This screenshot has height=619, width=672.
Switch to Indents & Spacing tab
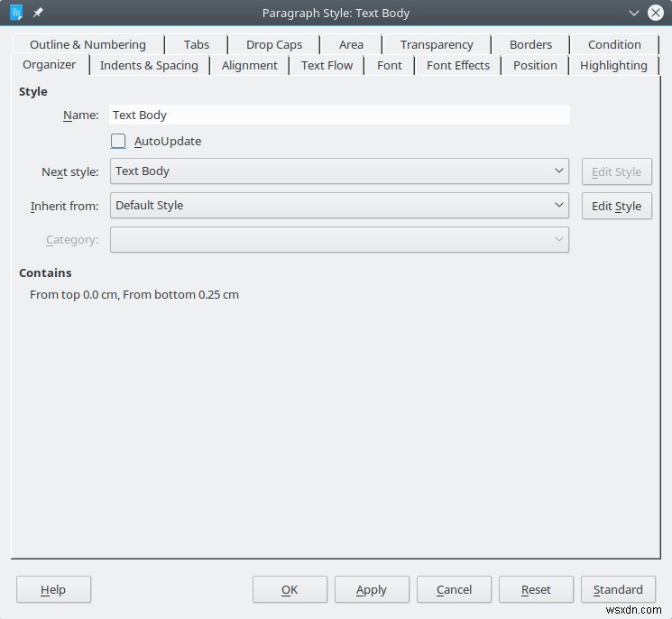(x=149, y=65)
